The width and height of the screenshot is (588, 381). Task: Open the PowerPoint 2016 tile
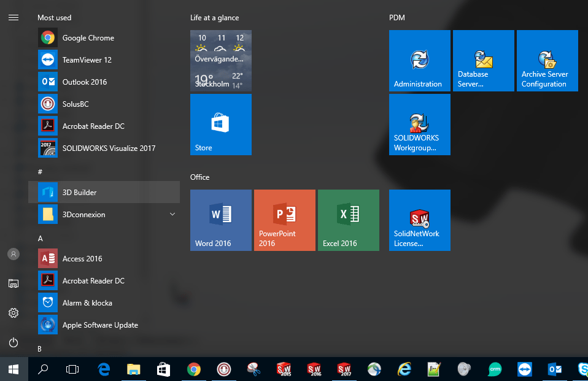[285, 220]
